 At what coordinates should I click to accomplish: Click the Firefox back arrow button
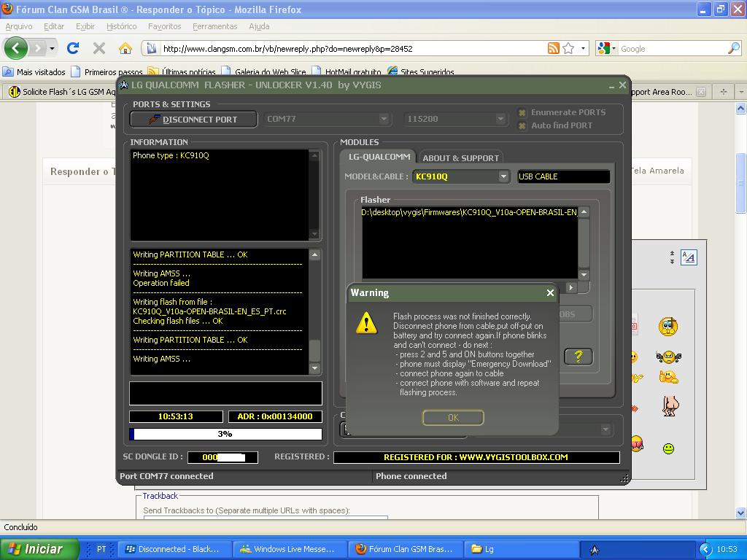(15, 48)
